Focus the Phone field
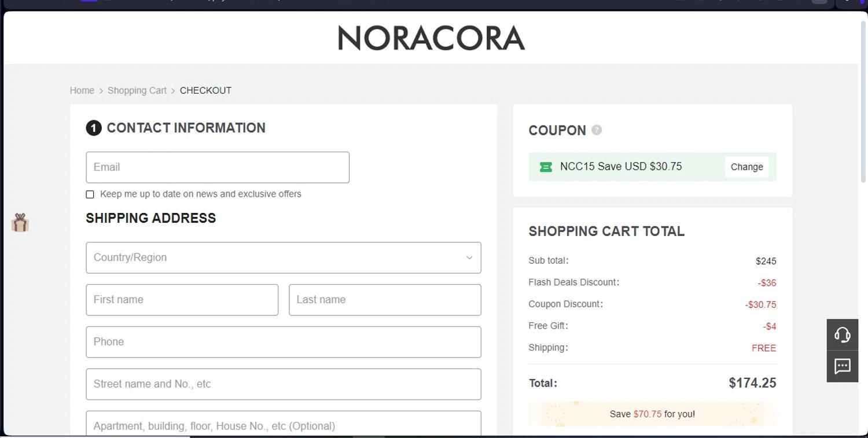The height and width of the screenshot is (438, 868). click(284, 342)
